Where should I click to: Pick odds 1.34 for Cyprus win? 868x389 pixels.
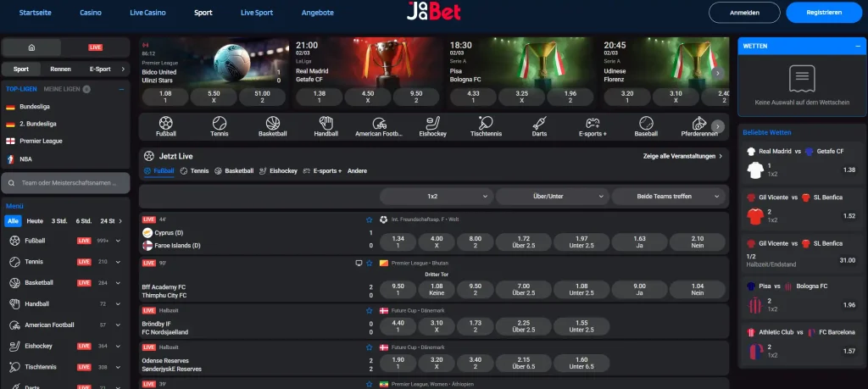pyautogui.click(x=398, y=242)
